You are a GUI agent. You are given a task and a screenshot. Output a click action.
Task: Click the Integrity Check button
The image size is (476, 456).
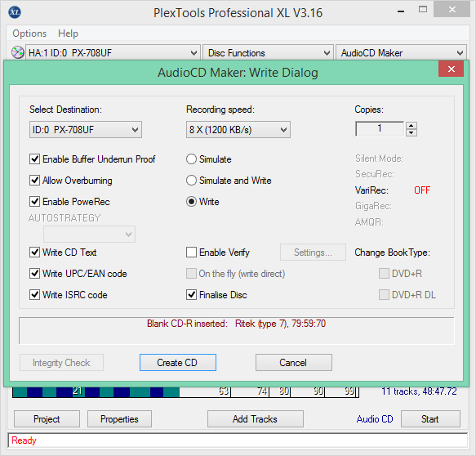61,363
